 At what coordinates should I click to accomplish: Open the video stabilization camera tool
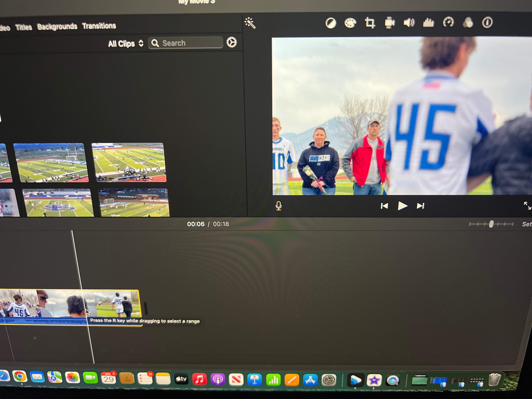click(x=389, y=23)
